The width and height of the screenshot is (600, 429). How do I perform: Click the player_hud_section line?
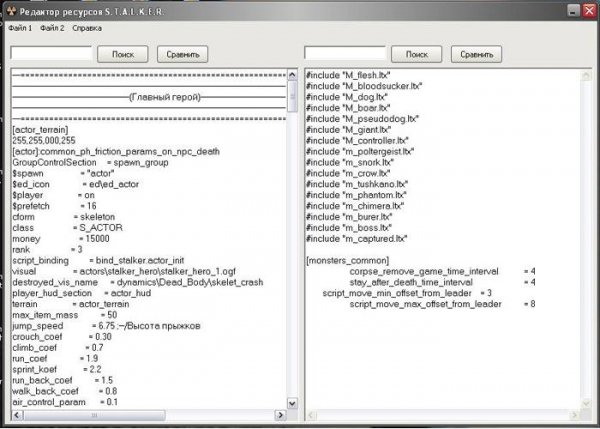82,293
